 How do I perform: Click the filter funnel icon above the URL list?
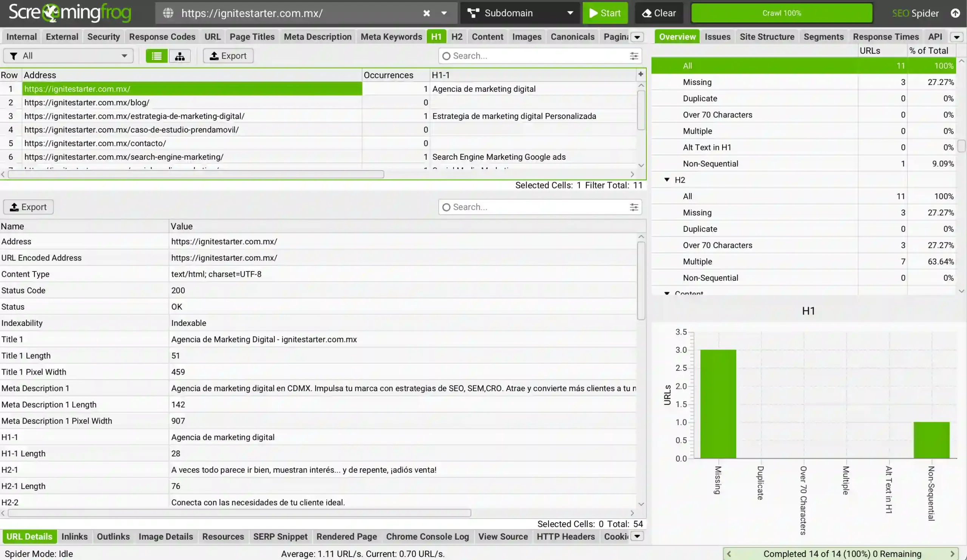coord(14,56)
